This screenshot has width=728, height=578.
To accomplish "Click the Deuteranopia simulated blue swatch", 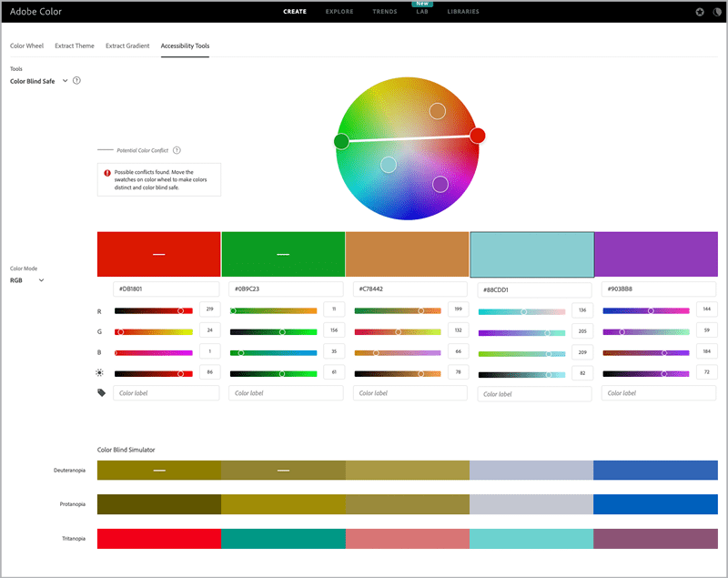I will [x=655, y=470].
